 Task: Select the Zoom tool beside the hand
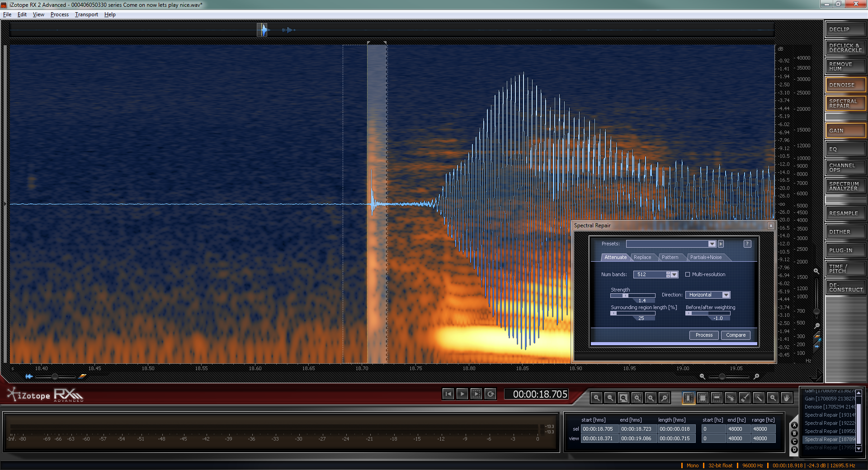[773, 398]
